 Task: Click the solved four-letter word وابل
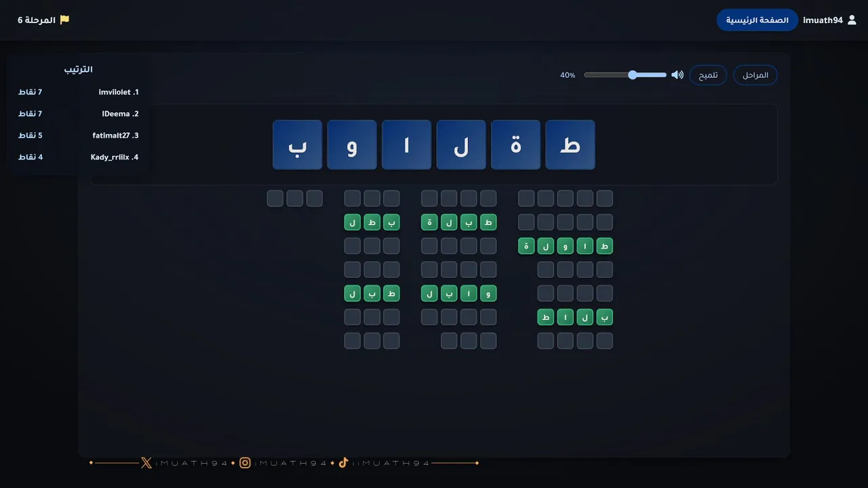(x=459, y=293)
